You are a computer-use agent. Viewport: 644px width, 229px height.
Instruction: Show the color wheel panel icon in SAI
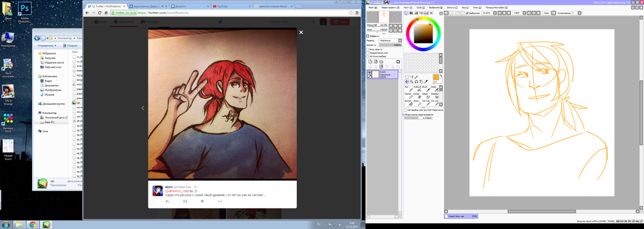click(406, 13)
